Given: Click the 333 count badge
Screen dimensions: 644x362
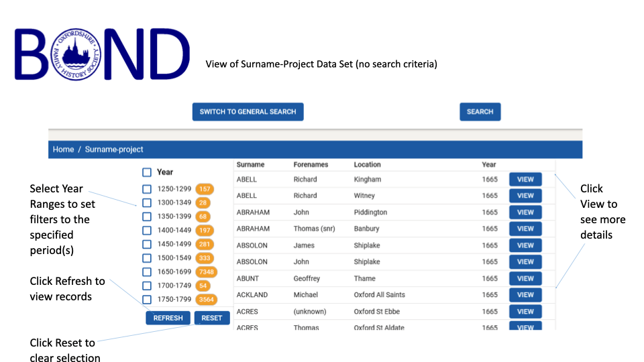Looking at the screenshot, I should pos(205,258).
